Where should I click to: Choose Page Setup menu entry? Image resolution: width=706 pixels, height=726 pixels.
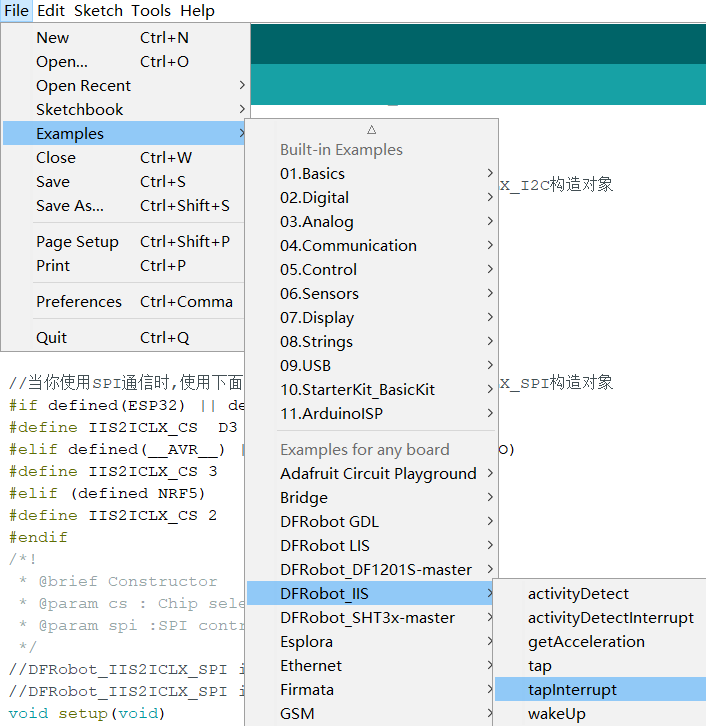click(77, 242)
